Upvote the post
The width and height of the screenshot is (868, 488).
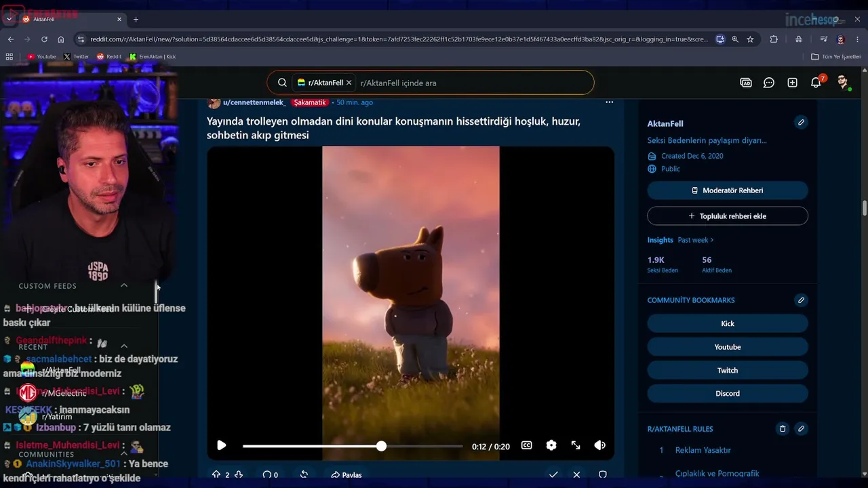pos(216,474)
